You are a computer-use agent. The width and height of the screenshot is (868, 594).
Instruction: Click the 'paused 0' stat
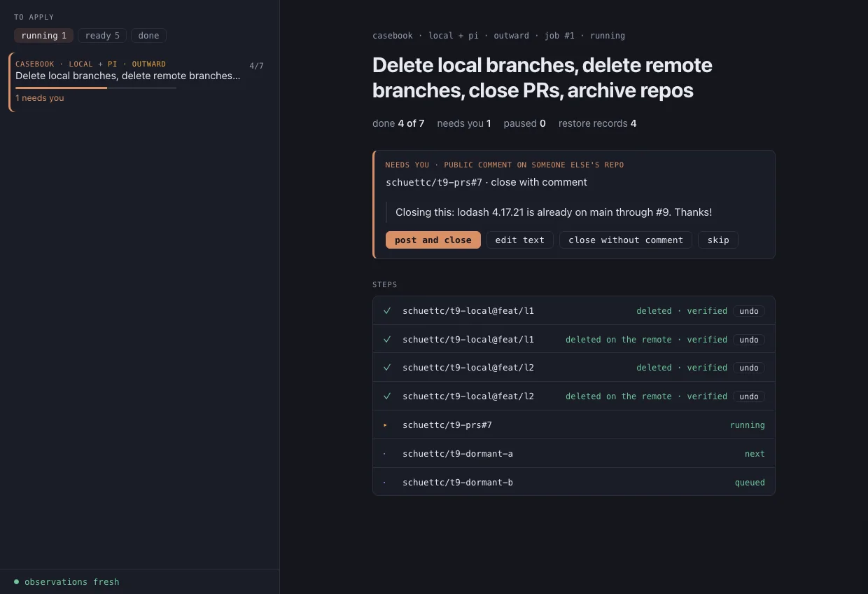tap(524, 123)
